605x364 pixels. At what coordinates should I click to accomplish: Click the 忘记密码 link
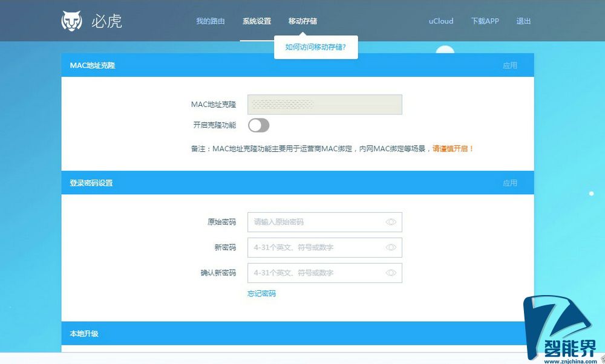click(262, 293)
